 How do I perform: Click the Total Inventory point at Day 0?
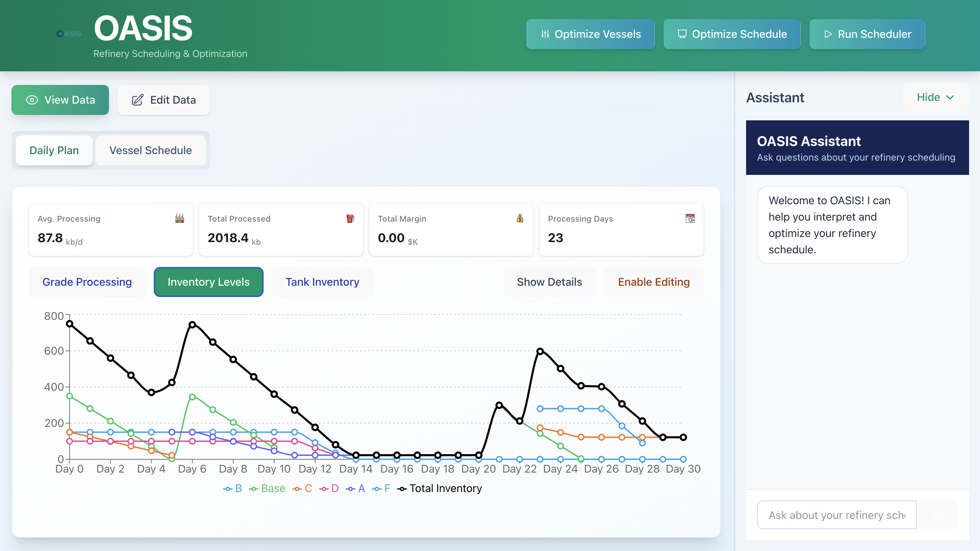click(70, 324)
